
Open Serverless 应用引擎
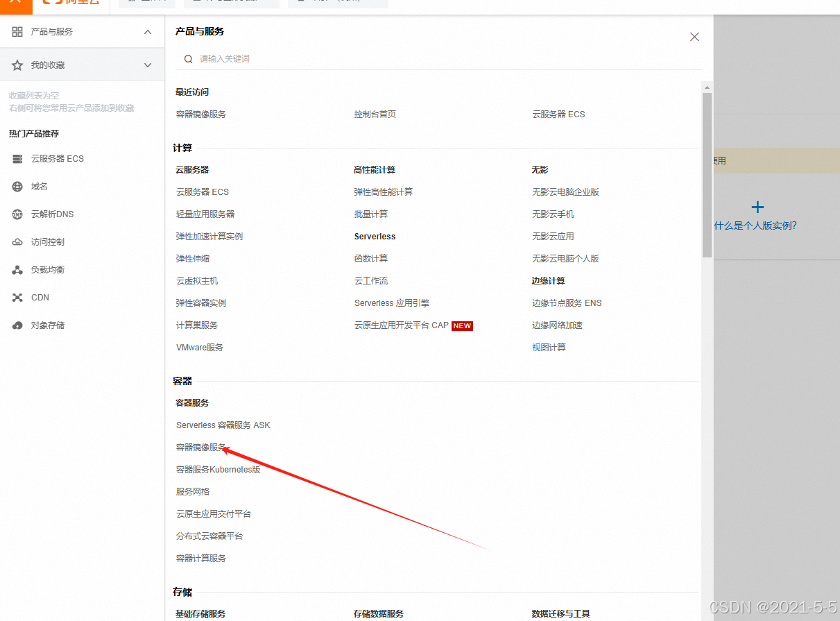pyautogui.click(x=392, y=303)
